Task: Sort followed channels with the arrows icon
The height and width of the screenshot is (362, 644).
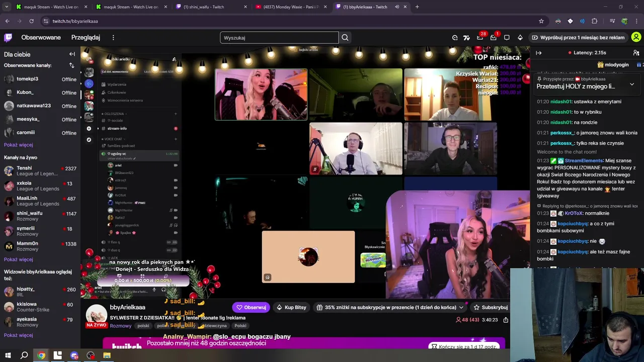Action: 71,65
